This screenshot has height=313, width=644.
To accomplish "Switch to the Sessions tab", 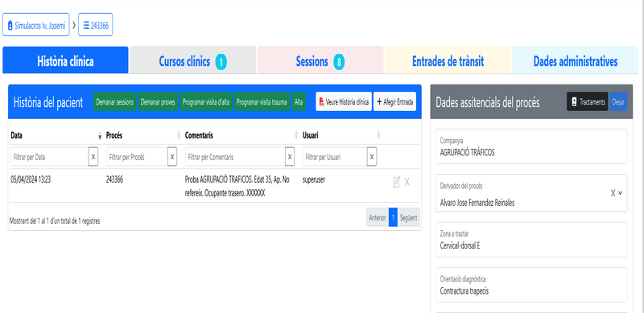I will (320, 60).
